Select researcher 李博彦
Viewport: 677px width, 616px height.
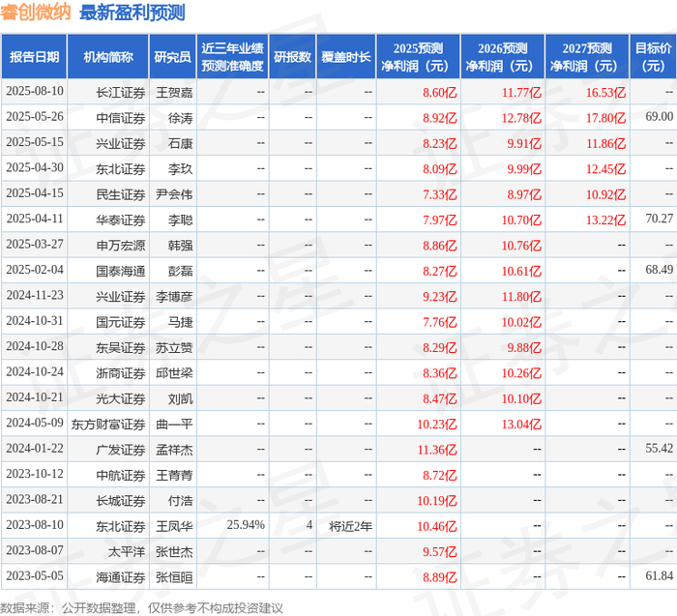pyautogui.click(x=174, y=296)
